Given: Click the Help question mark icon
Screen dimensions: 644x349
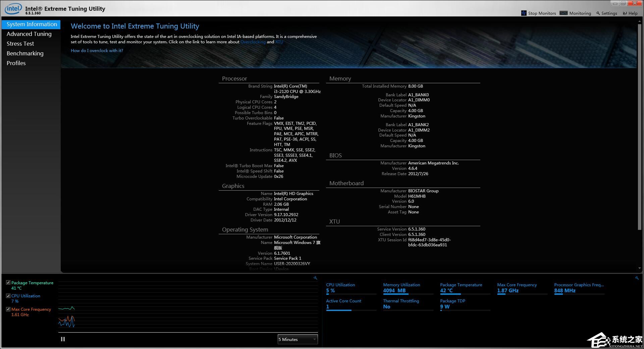Looking at the screenshot, I should tap(625, 13).
